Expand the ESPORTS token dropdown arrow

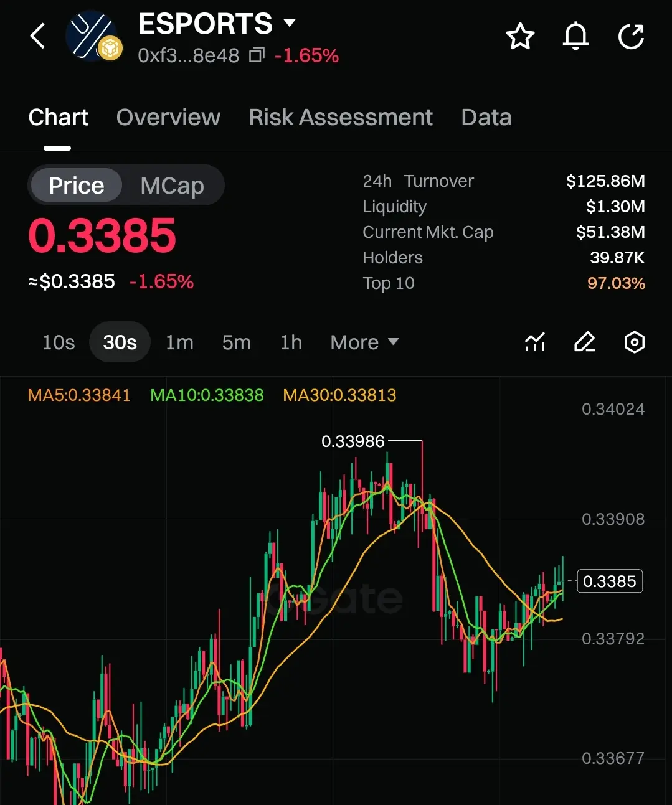point(289,24)
